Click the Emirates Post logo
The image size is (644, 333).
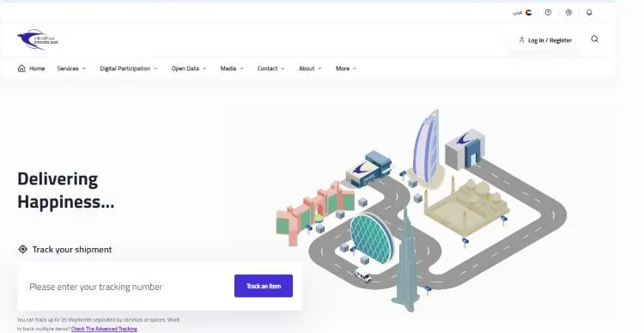[38, 39]
